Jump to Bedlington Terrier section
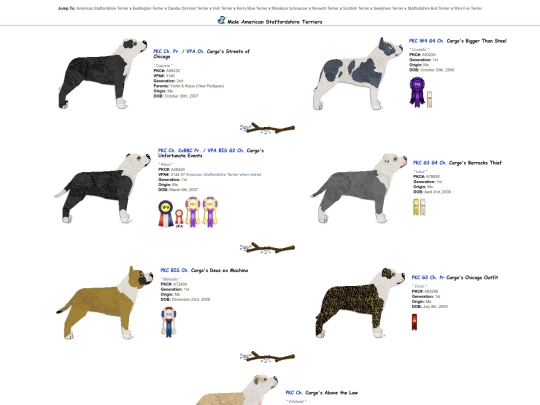This screenshot has height=405, width=540. point(148,8)
